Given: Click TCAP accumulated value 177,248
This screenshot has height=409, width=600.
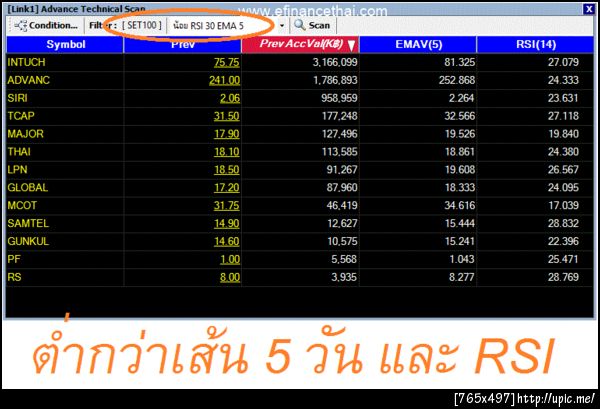Looking at the screenshot, I should coord(339,116).
